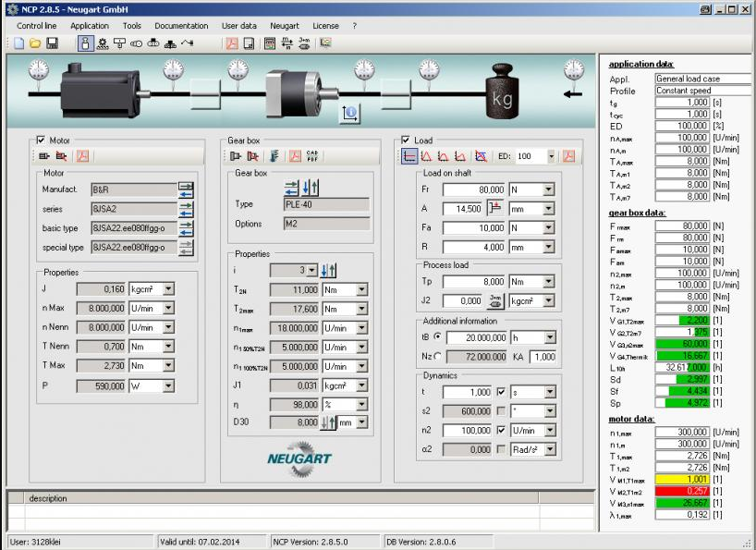Click the swap arrows icon next to Manufact. field
This screenshot has width=756, height=550.
(186, 189)
